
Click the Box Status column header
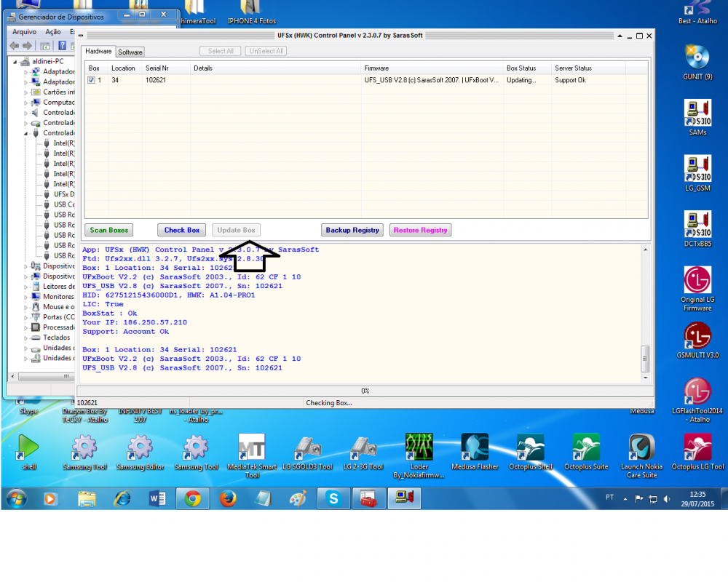(x=527, y=68)
